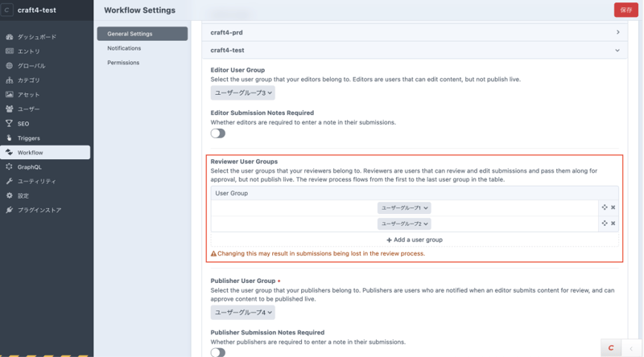Toggle Publisher Submission Notes Required switch
Viewport: 644px width, 357px height.
(218, 352)
